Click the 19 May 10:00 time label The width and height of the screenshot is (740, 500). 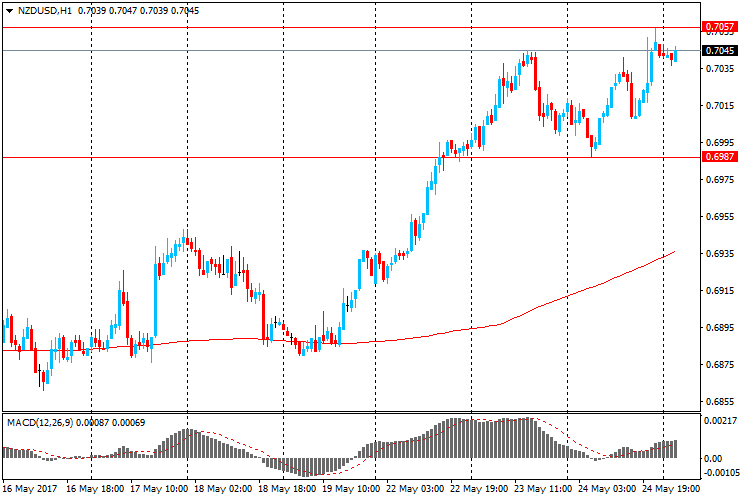coord(351,489)
